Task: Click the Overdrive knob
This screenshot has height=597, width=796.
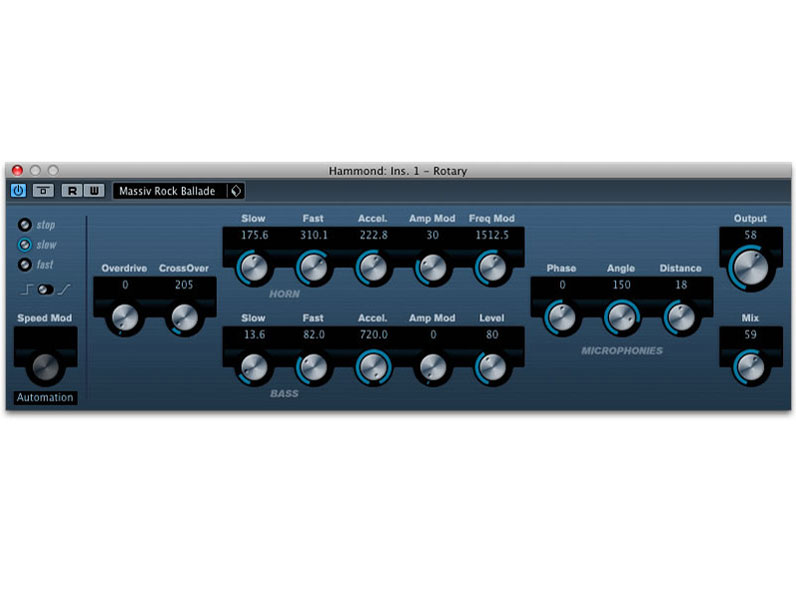Action: pos(125,318)
